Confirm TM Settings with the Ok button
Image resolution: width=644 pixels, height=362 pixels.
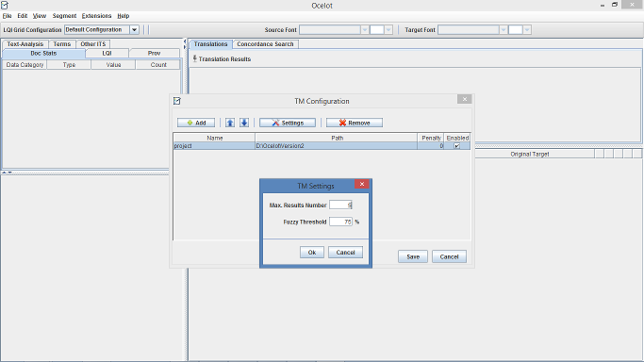(312, 253)
